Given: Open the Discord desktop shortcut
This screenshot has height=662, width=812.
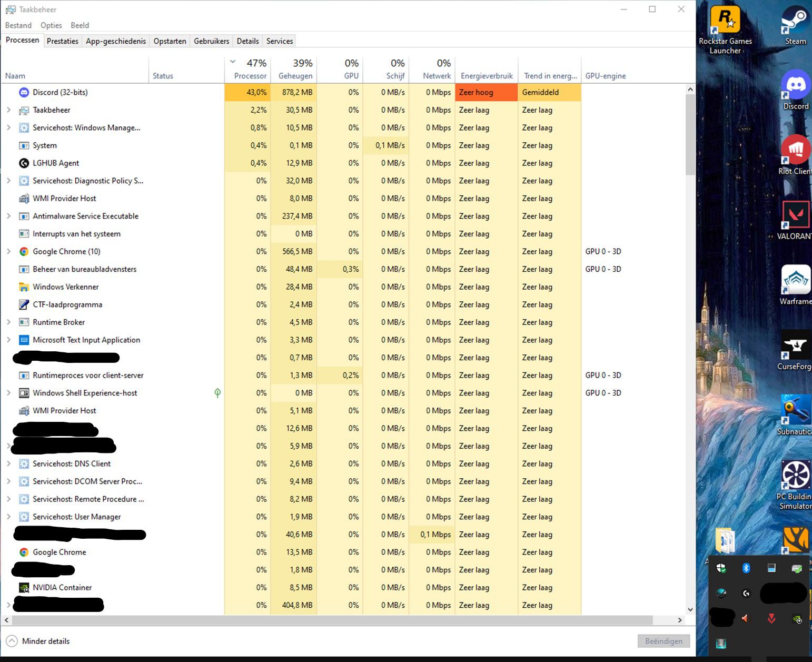Looking at the screenshot, I should coord(796,90).
